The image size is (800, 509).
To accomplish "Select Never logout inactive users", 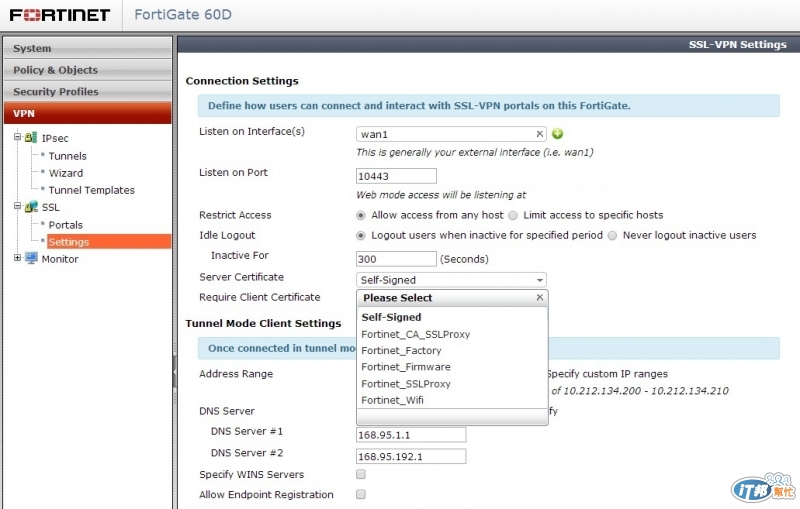I will (x=612, y=236).
